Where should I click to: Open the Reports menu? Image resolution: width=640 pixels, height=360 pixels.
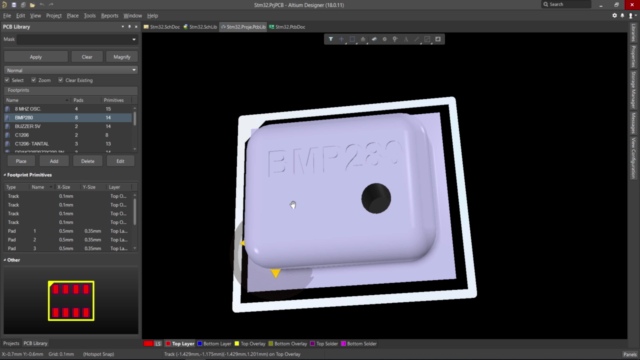[109, 16]
